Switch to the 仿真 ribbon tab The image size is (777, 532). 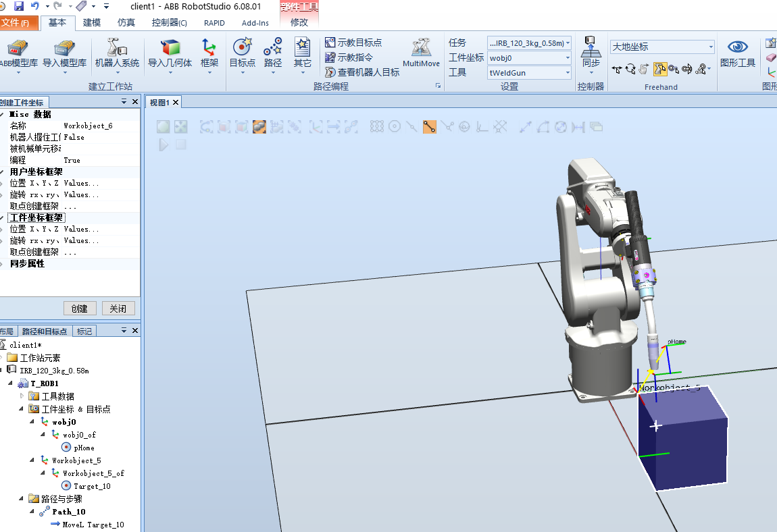[126, 22]
